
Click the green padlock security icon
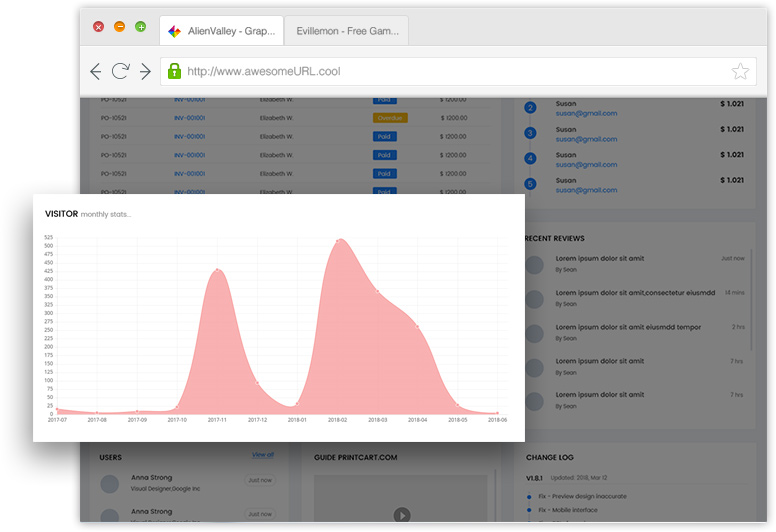(x=174, y=71)
